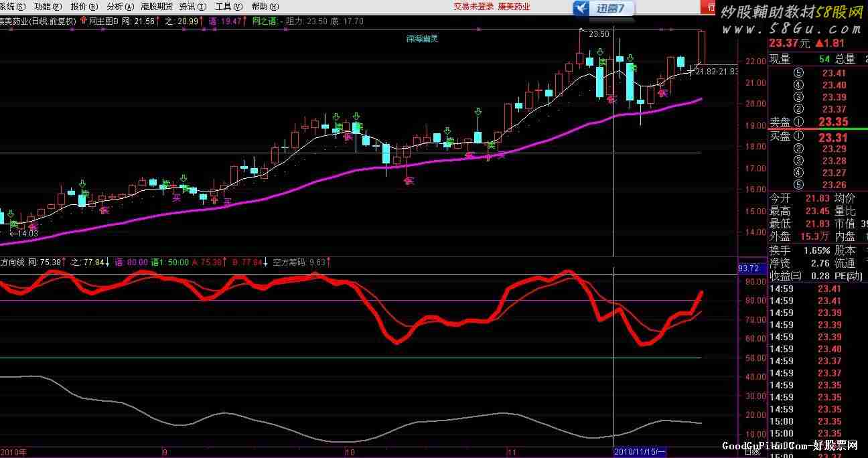Select sell level ⑤ price 23.41
This screenshot has width=868, height=458.
(x=834, y=73)
